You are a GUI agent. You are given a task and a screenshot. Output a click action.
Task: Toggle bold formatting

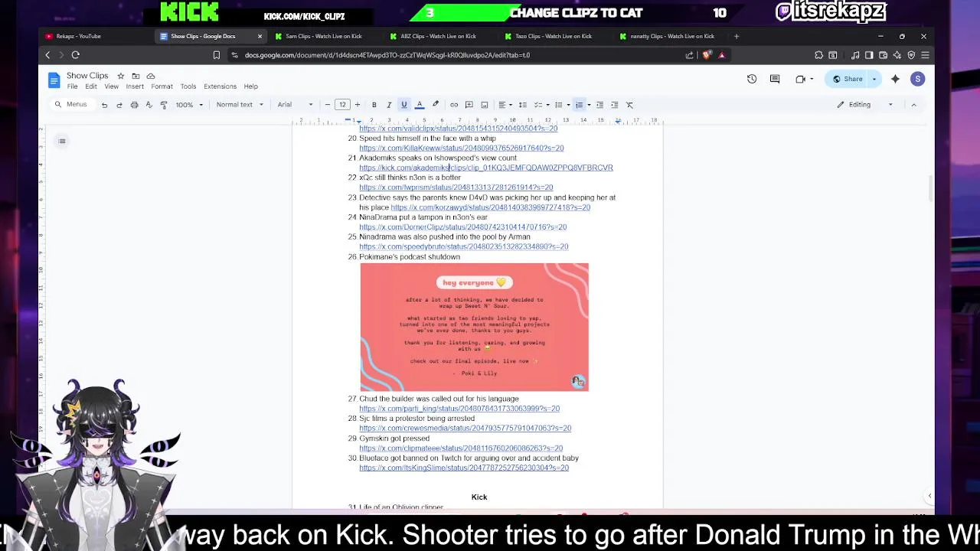click(x=374, y=105)
